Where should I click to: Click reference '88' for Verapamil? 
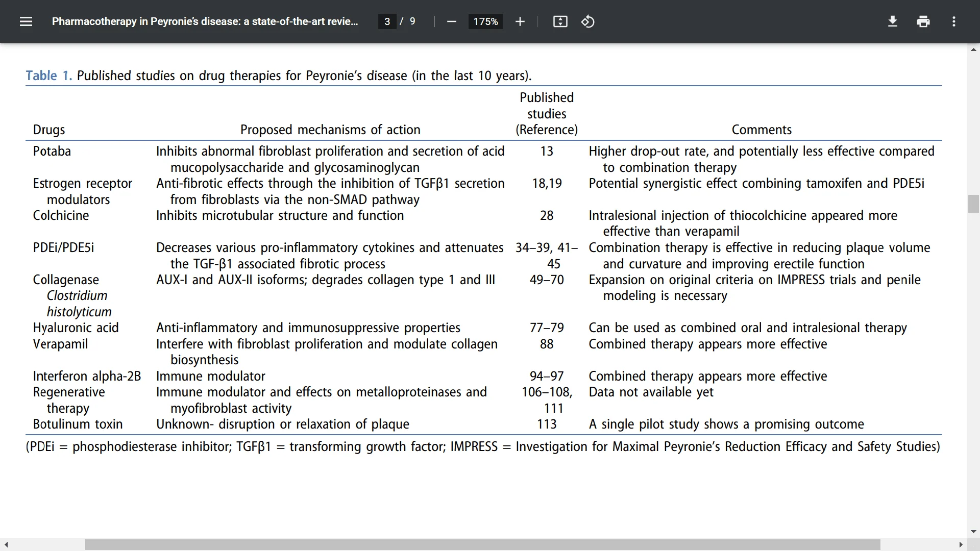coord(547,344)
